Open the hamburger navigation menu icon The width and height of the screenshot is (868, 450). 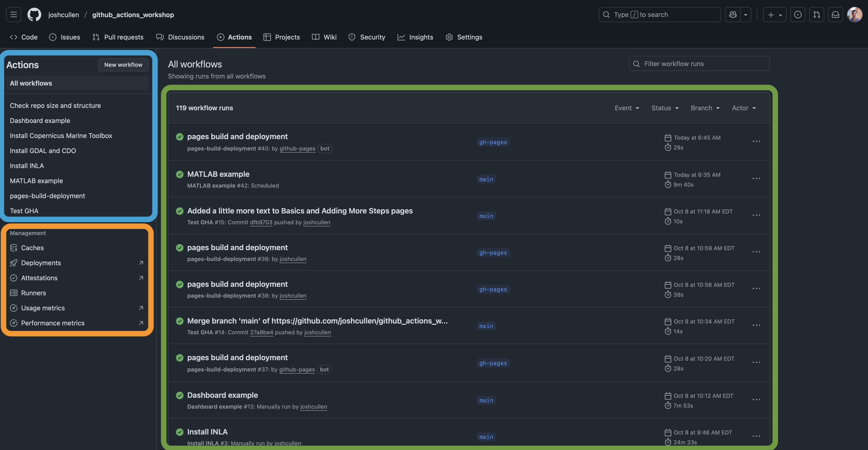[x=13, y=15]
